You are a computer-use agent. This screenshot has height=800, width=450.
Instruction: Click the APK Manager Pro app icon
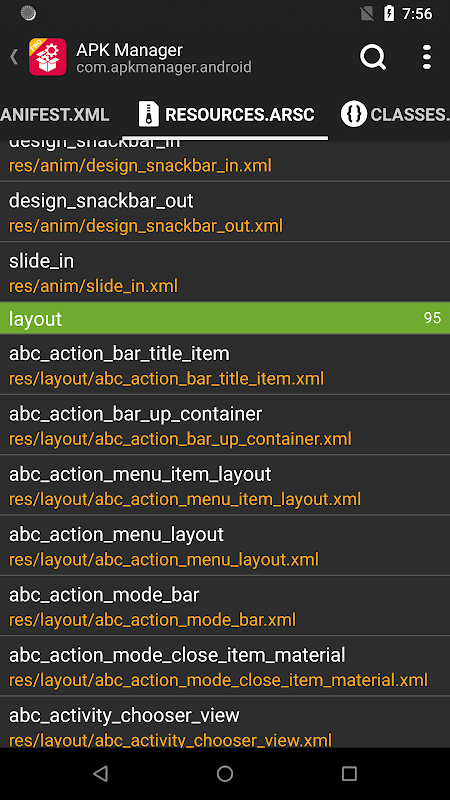click(47, 57)
